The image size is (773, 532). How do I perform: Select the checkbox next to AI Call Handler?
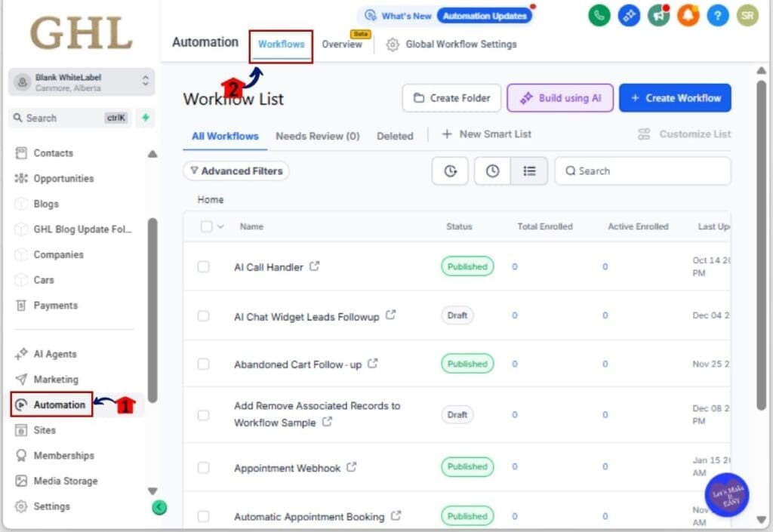pyautogui.click(x=203, y=266)
